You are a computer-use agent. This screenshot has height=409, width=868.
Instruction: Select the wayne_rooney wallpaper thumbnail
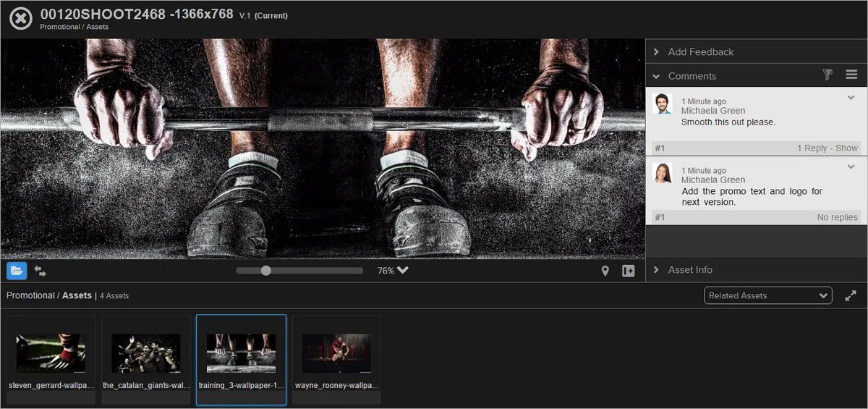(336, 359)
